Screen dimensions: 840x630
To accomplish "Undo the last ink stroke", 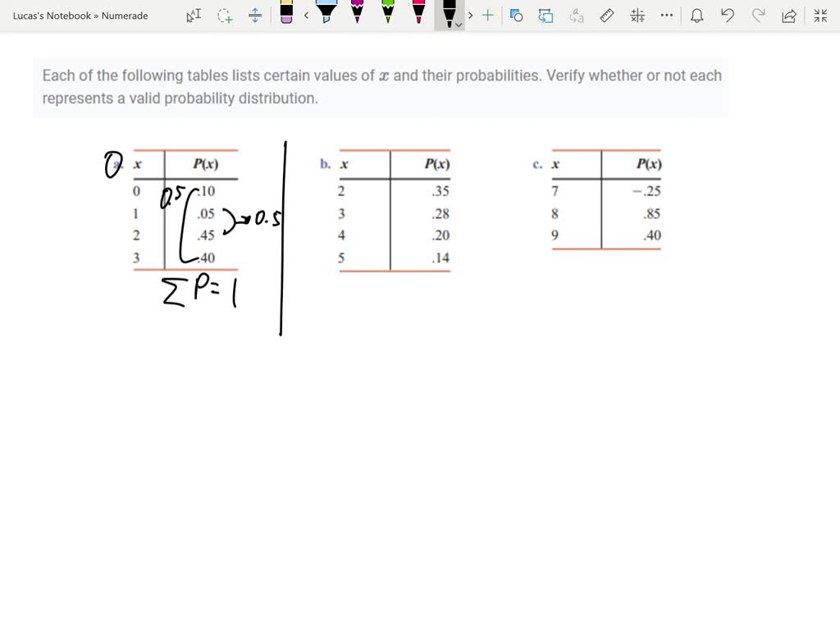I will (727, 16).
